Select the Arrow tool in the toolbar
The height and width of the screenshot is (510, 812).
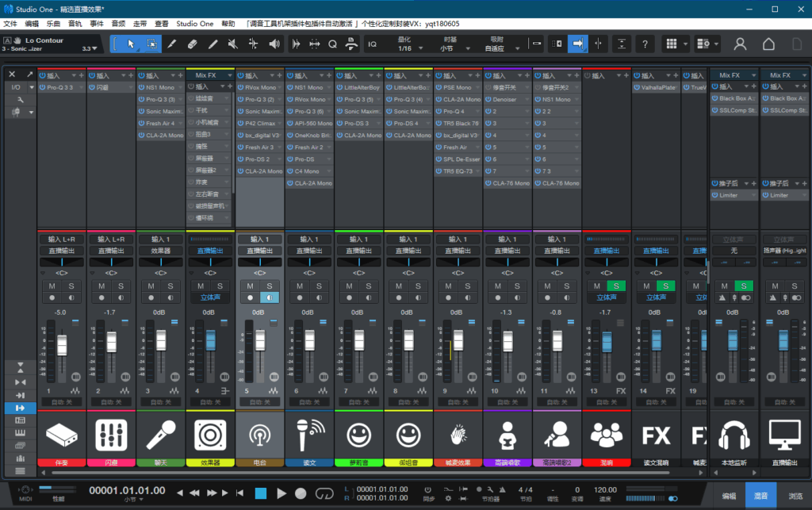click(131, 44)
